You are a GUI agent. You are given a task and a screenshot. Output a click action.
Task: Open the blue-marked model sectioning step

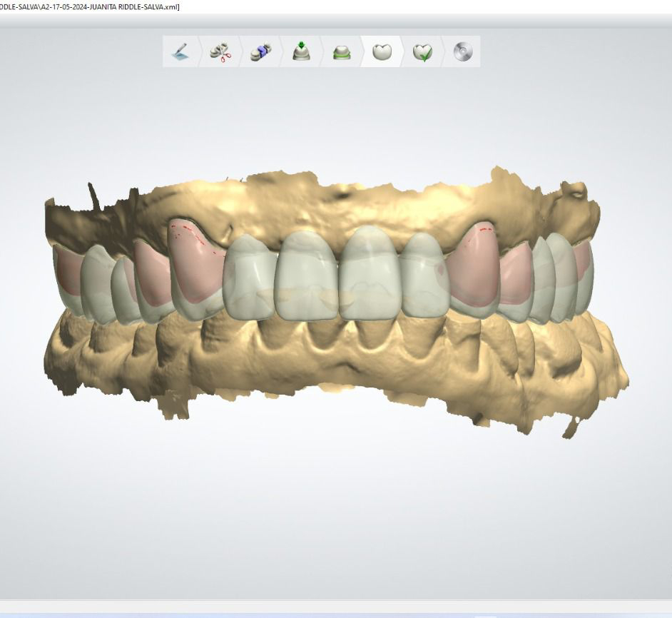(x=261, y=52)
